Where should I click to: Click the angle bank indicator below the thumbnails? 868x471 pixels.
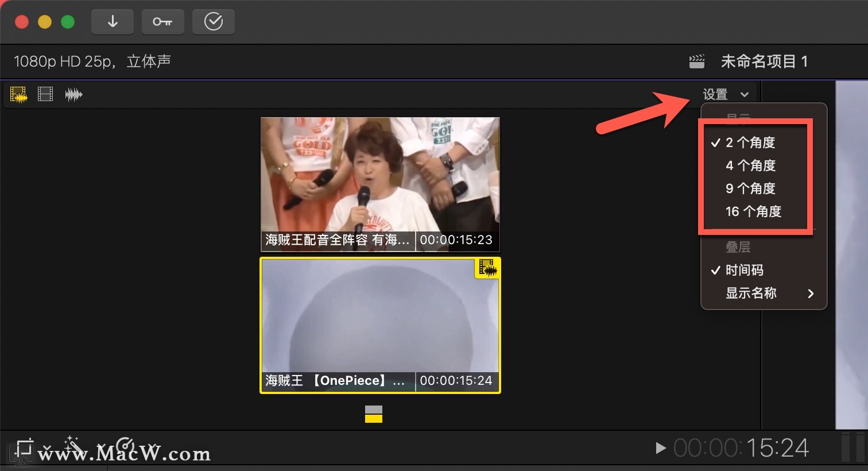tap(374, 414)
